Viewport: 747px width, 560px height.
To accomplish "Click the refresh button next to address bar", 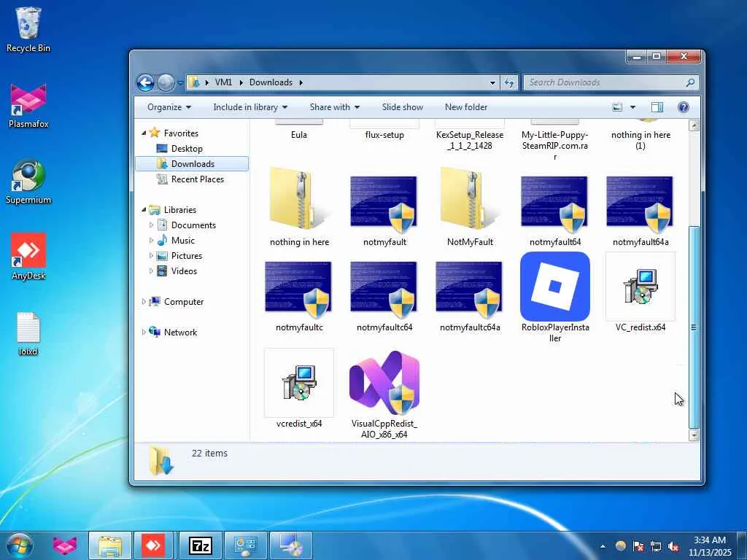I will coord(508,83).
